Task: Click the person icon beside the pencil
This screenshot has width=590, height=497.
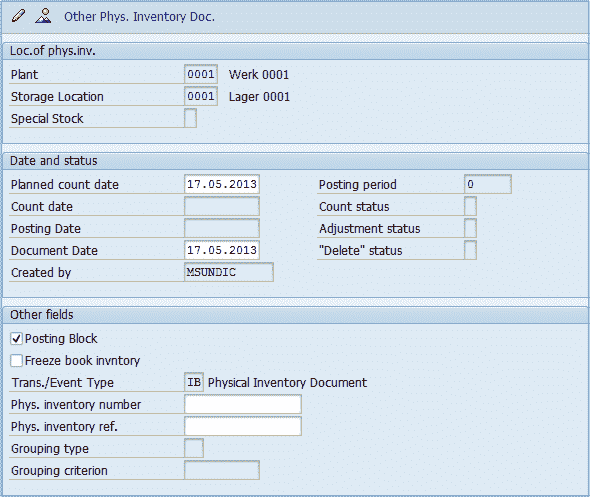Action: click(x=43, y=16)
